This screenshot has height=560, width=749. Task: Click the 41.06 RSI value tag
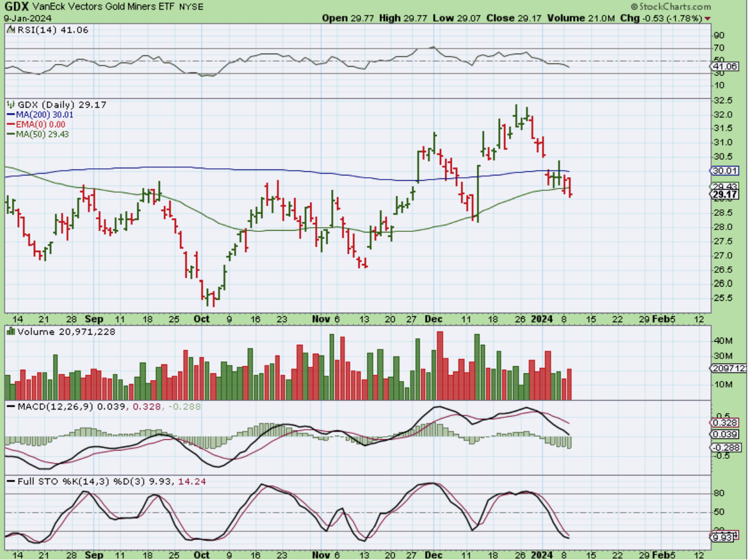point(723,67)
